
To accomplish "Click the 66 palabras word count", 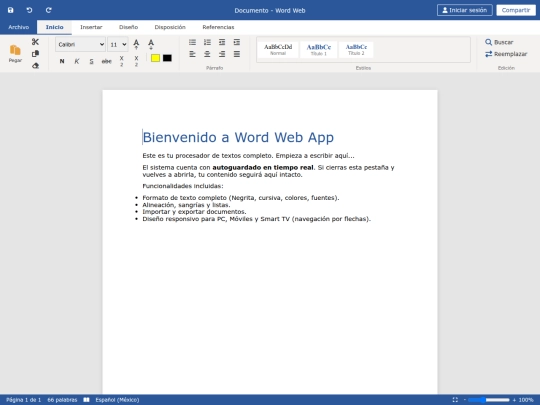I will coord(62,400).
